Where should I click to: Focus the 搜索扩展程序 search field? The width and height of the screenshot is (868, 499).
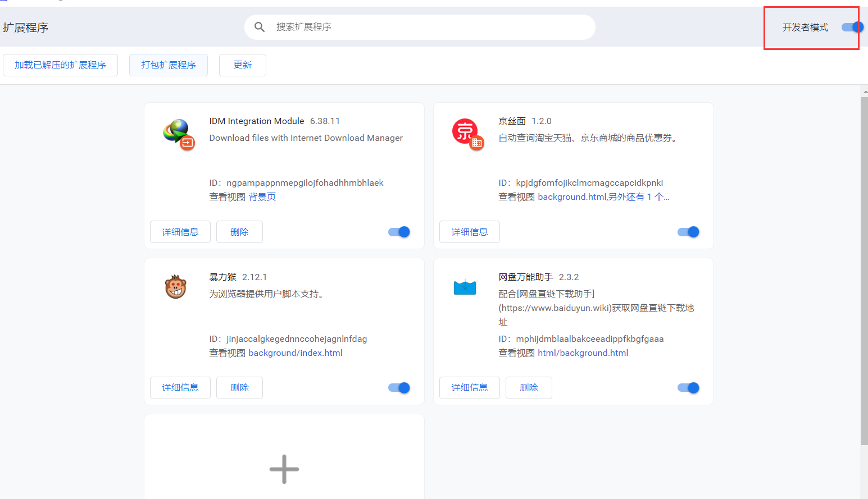420,27
